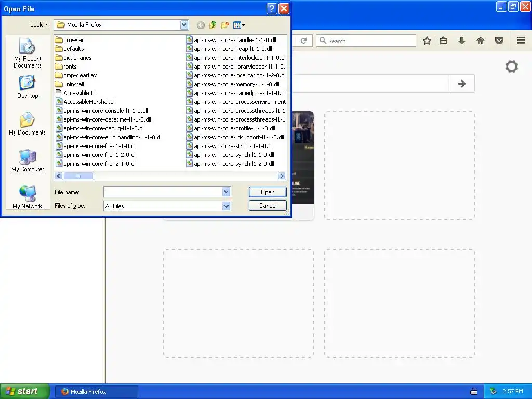Open the Start menu
The width and height of the screenshot is (532, 399).
click(25, 392)
